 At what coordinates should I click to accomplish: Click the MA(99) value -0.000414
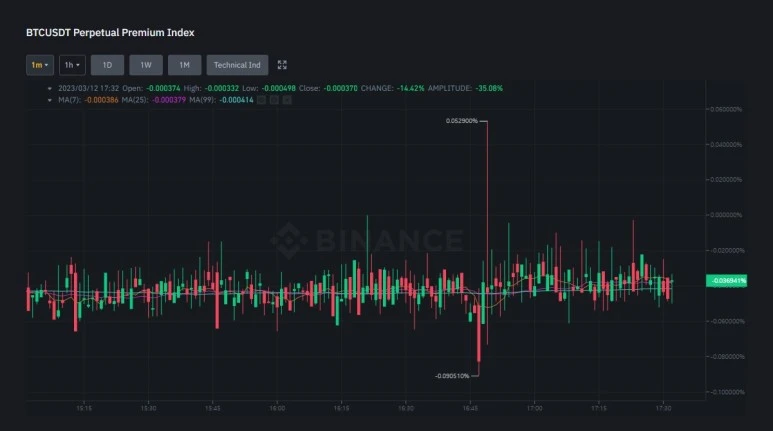click(x=237, y=100)
